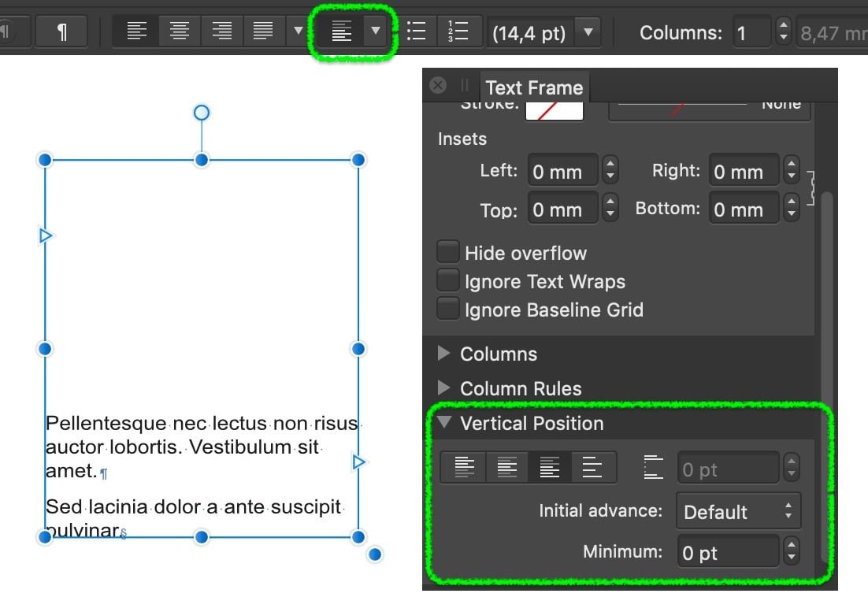868x597 pixels.
Task: Select left text alignment
Action: click(x=135, y=32)
